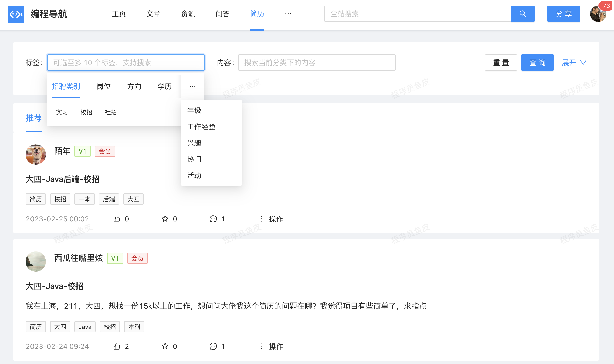
Task: Click the search magnifier icon button
Action: click(x=523, y=14)
